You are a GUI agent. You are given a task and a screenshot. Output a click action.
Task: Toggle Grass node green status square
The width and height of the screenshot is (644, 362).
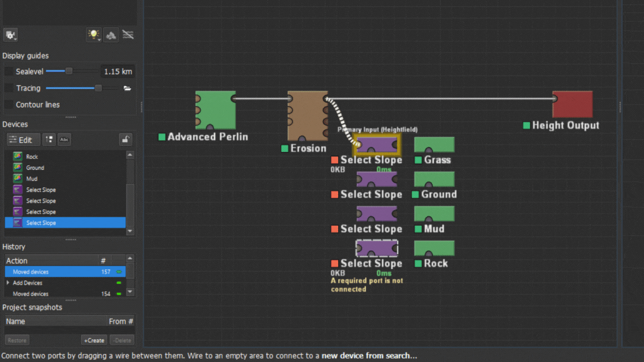(x=418, y=160)
